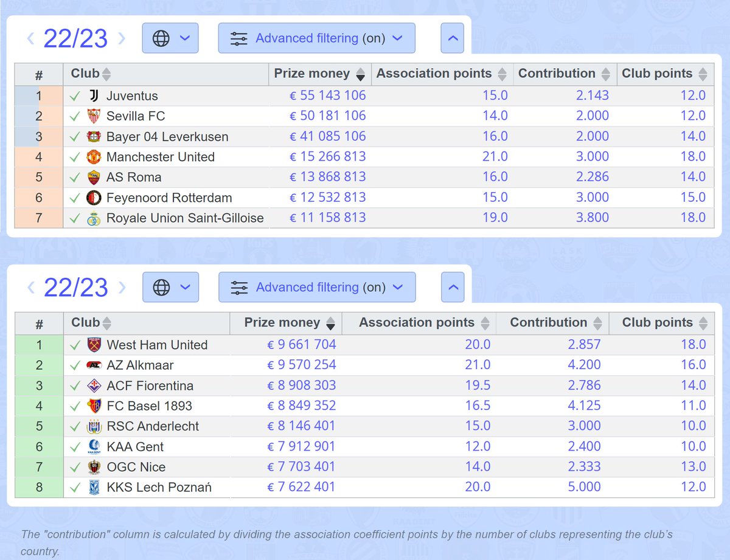
Task: Open the Juventus club link
Action: (132, 96)
